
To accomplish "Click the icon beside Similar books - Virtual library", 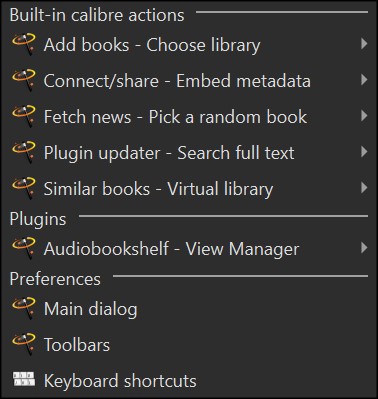I will [x=24, y=188].
